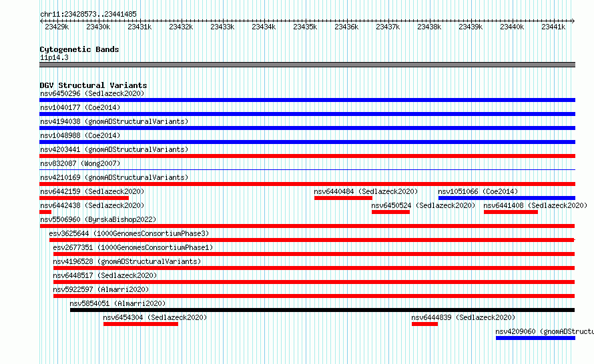Click the red bar under esv2677351
Screen dimensions: 594x364
[x=314, y=254]
